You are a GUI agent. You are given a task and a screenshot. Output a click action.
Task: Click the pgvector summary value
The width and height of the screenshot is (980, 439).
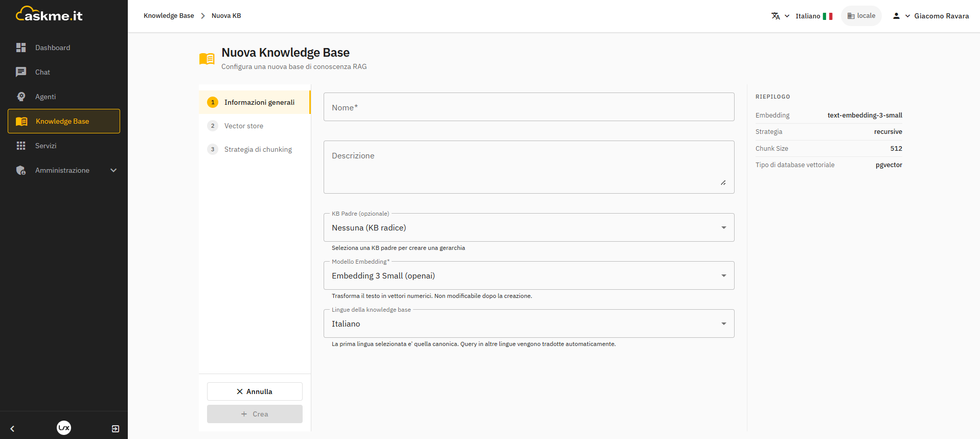tap(888, 165)
